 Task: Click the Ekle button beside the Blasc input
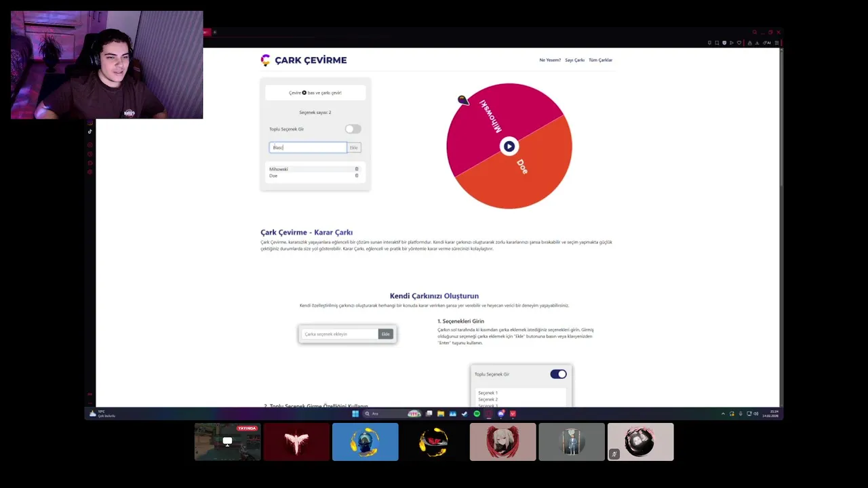pyautogui.click(x=353, y=147)
